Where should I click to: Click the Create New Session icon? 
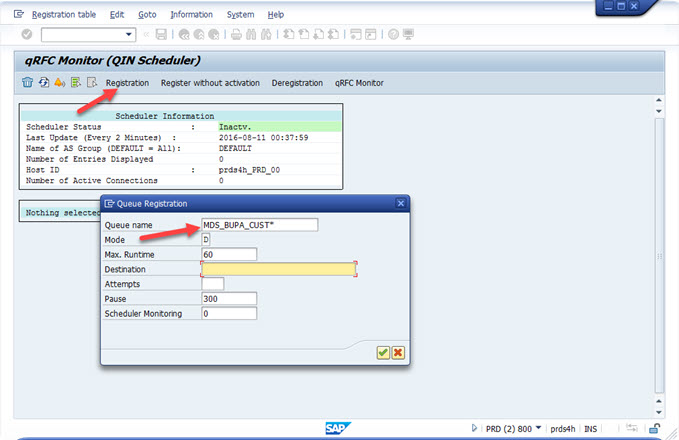356,34
